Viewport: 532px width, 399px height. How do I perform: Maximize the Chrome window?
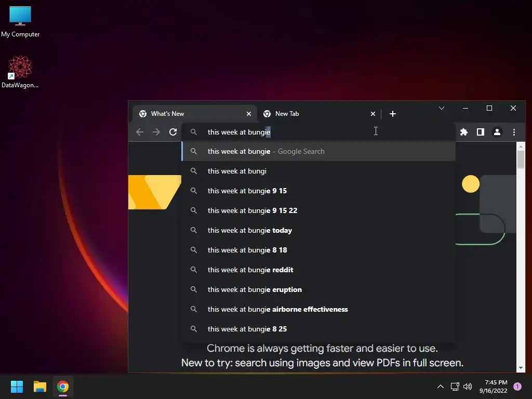489,108
